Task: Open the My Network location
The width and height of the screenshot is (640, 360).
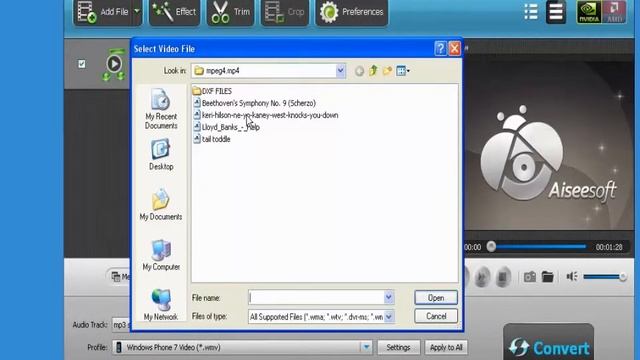Action: click(161, 304)
